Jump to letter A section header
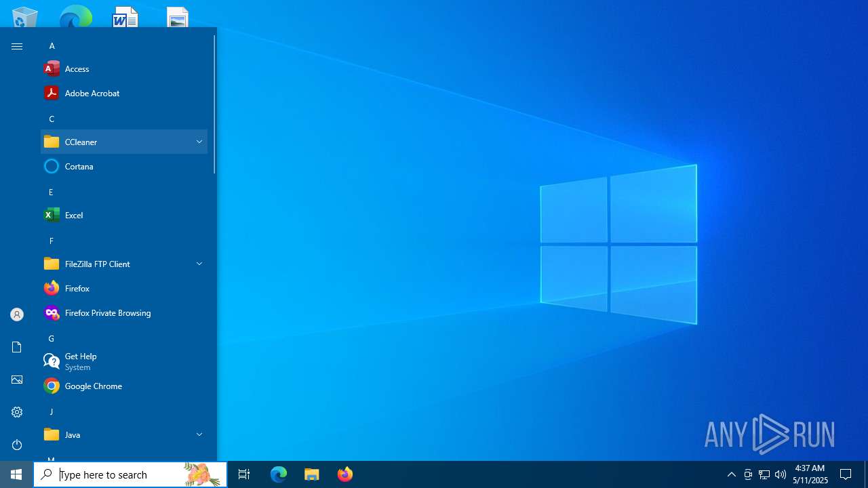Viewport: 868px width, 488px height. coord(52,46)
